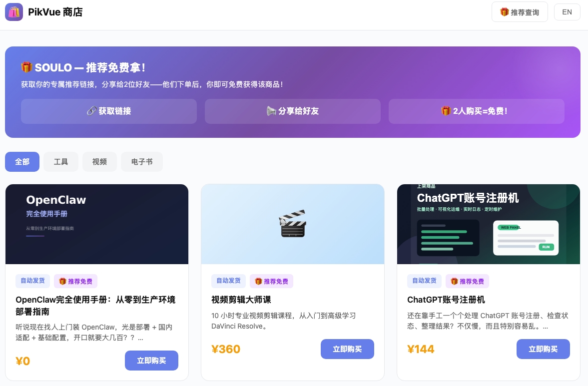
Task: Click the link chain icon in 获取链接
Action: (x=91, y=111)
